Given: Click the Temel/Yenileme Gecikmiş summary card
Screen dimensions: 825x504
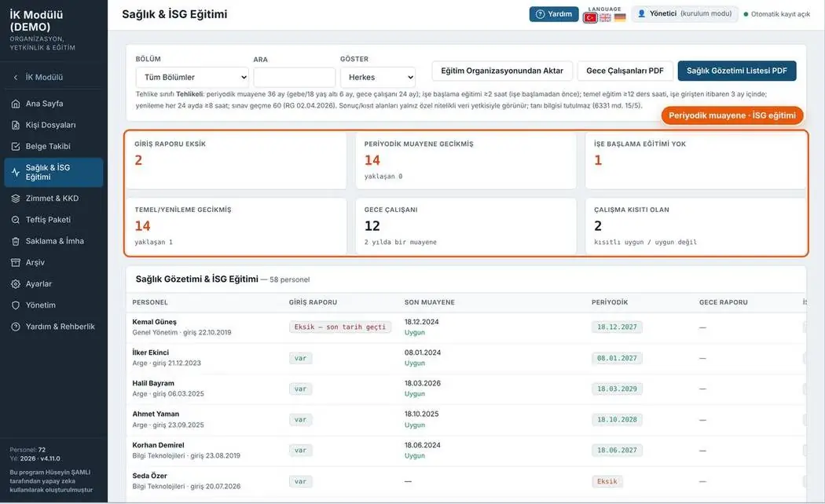Looking at the screenshot, I should coord(236,226).
